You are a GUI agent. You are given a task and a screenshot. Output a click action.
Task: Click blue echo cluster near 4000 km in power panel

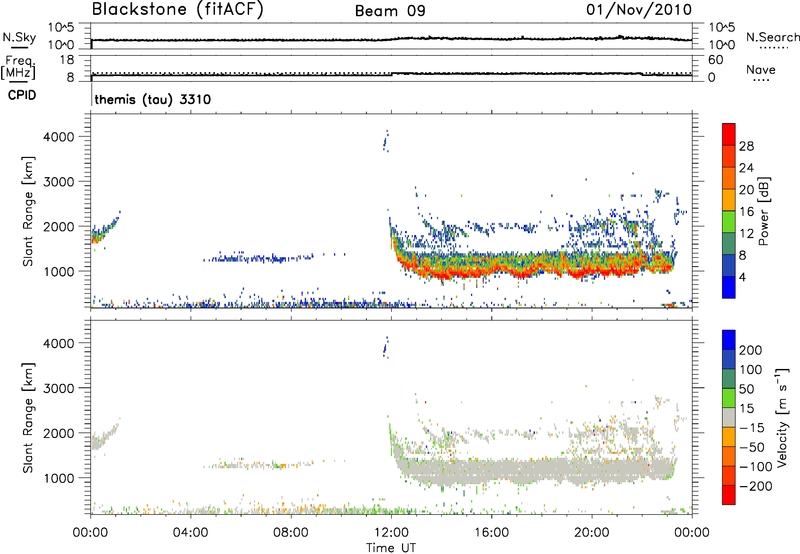coord(386,141)
